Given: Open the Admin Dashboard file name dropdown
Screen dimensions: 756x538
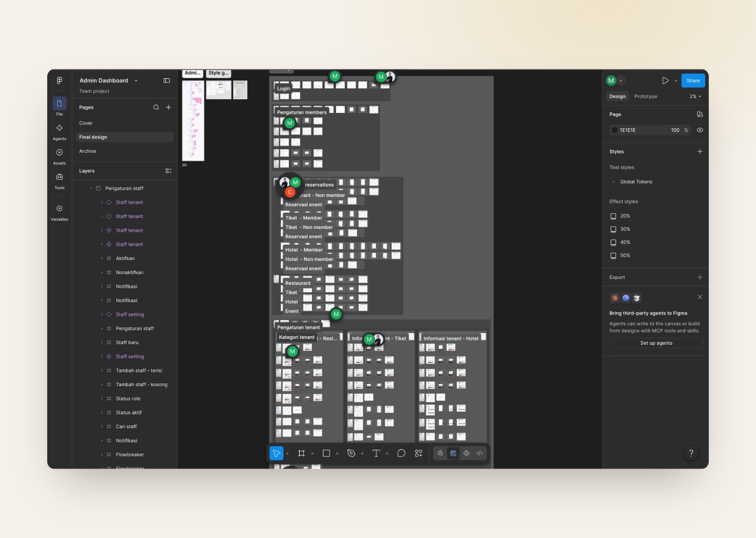Looking at the screenshot, I should click(x=136, y=80).
